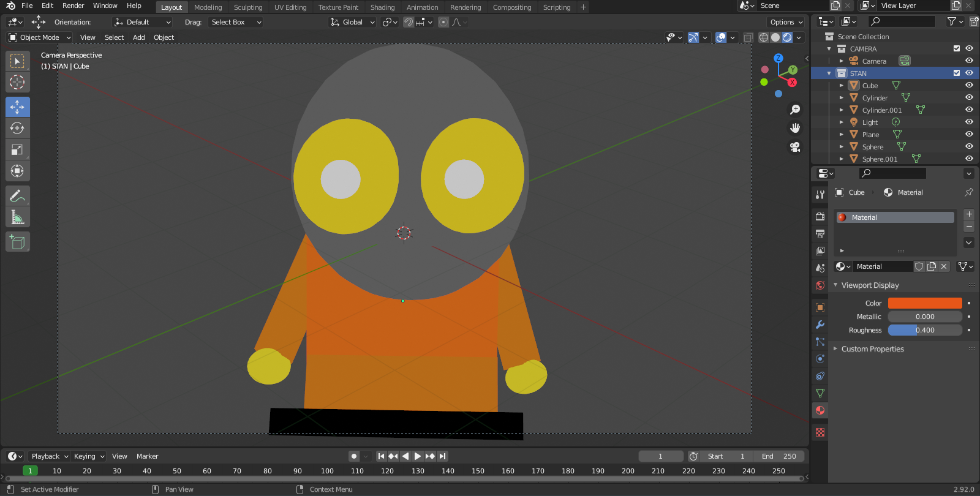Unlink the material with X button
The width and height of the screenshot is (980, 496).
pyautogui.click(x=944, y=266)
